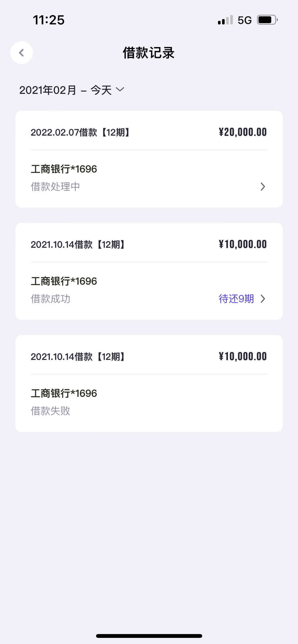This screenshot has width=298, height=644.
Task: Open the 借款处理中 loan detail chevron
Action: pos(263,187)
